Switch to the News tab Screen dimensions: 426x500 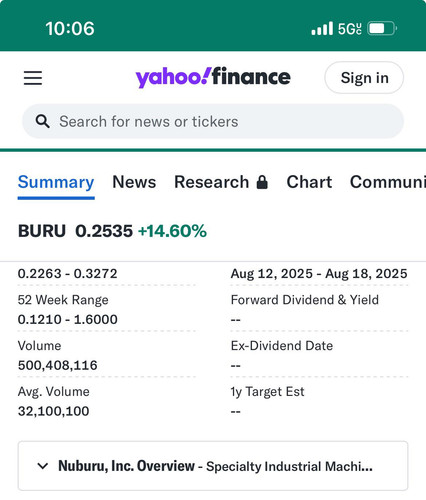click(x=134, y=182)
